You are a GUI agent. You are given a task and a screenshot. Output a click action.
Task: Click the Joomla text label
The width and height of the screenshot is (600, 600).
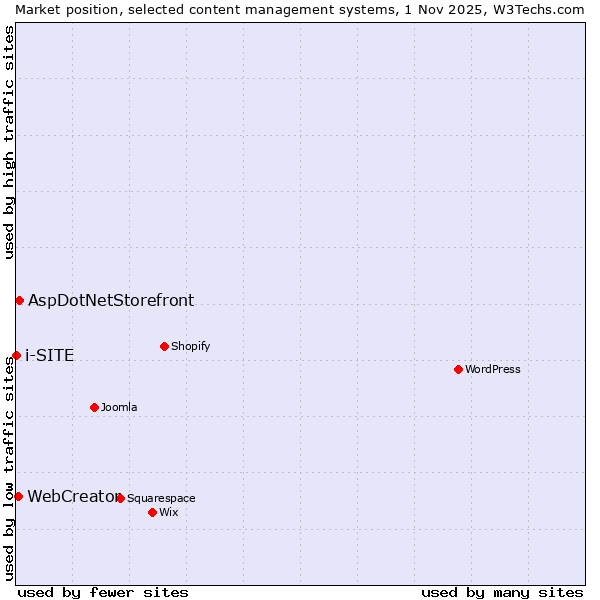(x=119, y=407)
